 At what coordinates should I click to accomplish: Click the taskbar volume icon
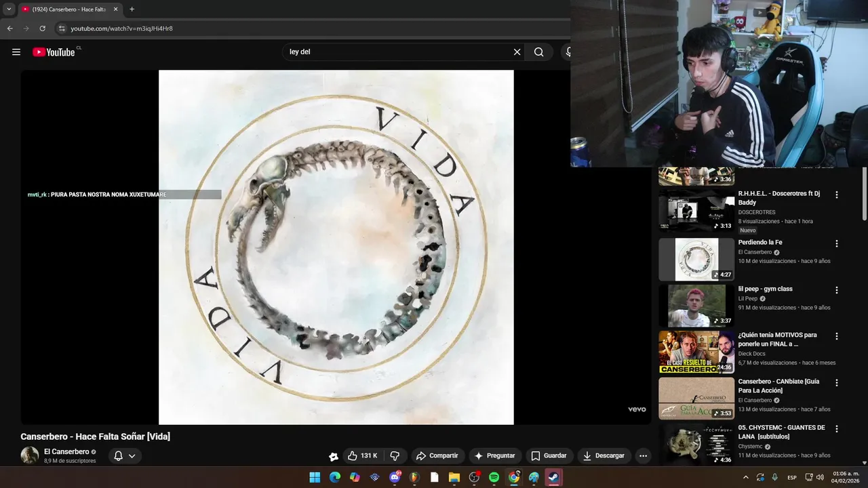point(820,477)
